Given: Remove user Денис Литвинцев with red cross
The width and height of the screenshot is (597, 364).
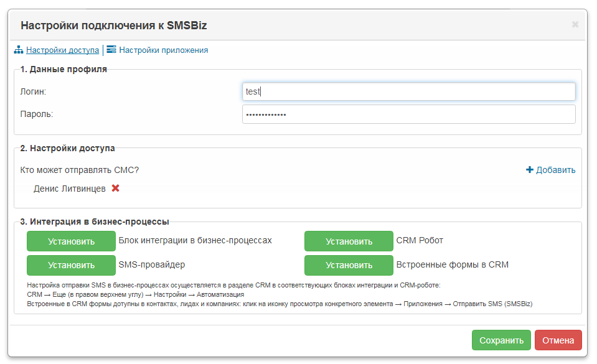Looking at the screenshot, I should point(115,188).
